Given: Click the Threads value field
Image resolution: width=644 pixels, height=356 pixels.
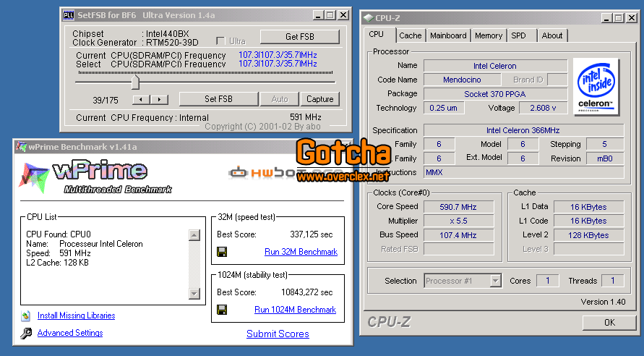Looking at the screenshot, I should 612,281.
